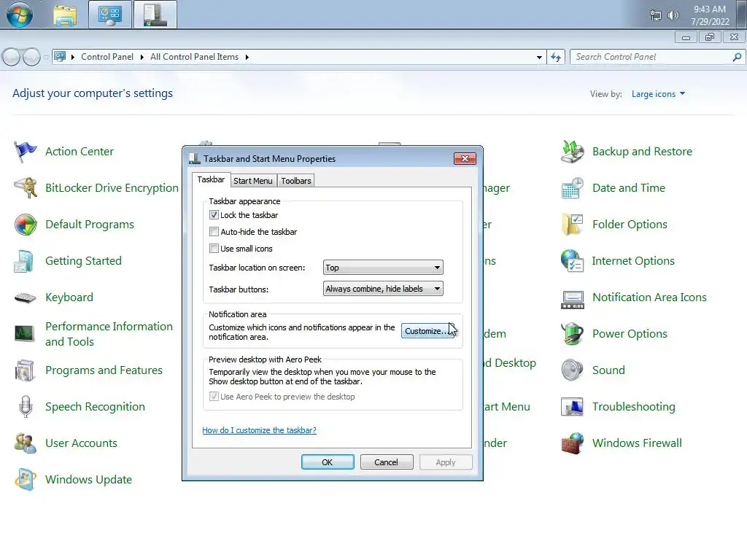Open Windows Update icon
This screenshot has height=560, width=747.
[26, 480]
